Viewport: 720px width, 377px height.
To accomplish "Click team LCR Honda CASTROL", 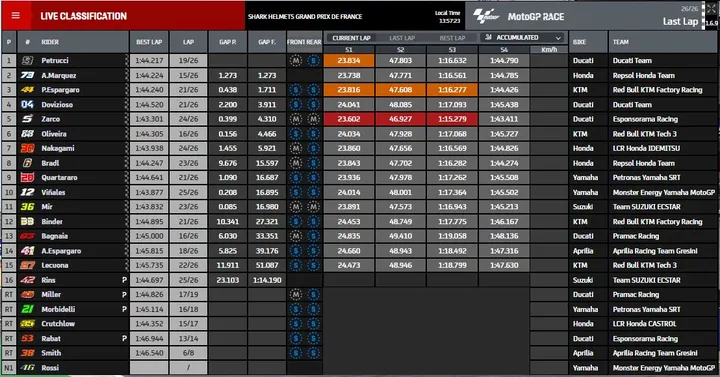I will coord(644,324).
